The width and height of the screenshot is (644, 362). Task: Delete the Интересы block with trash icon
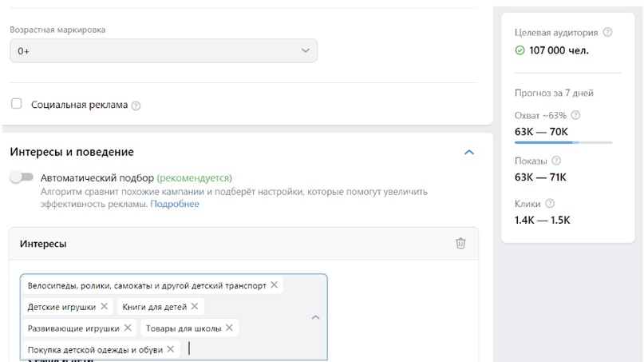click(460, 243)
